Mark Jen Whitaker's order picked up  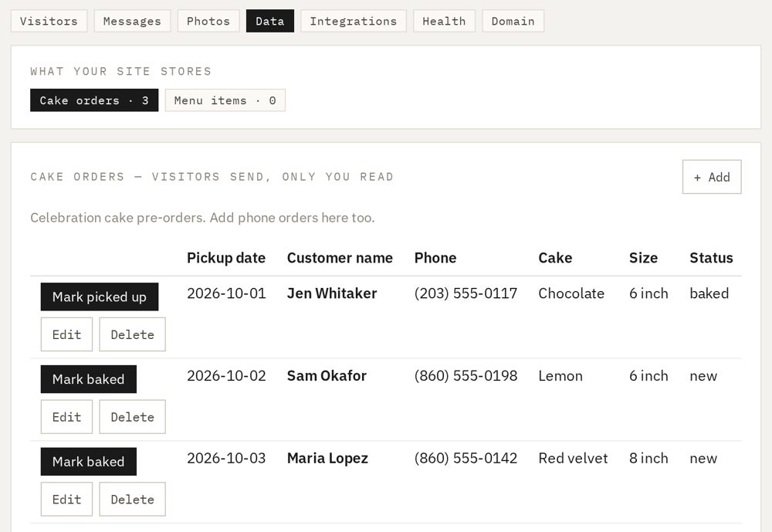pyautogui.click(x=100, y=297)
